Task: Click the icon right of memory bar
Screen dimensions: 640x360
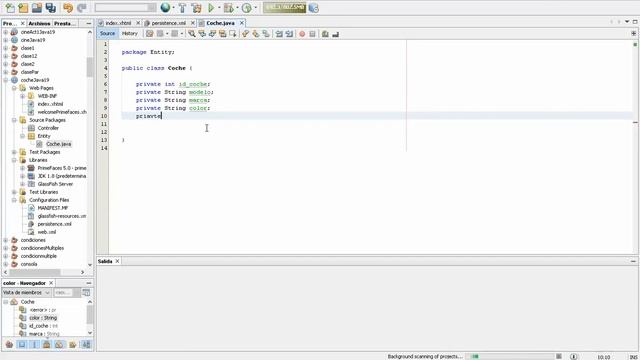Action: click(313, 8)
